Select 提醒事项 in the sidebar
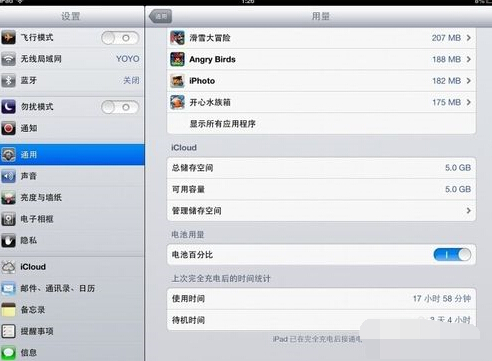Screen dimensions: 492x361 [x=72, y=331]
